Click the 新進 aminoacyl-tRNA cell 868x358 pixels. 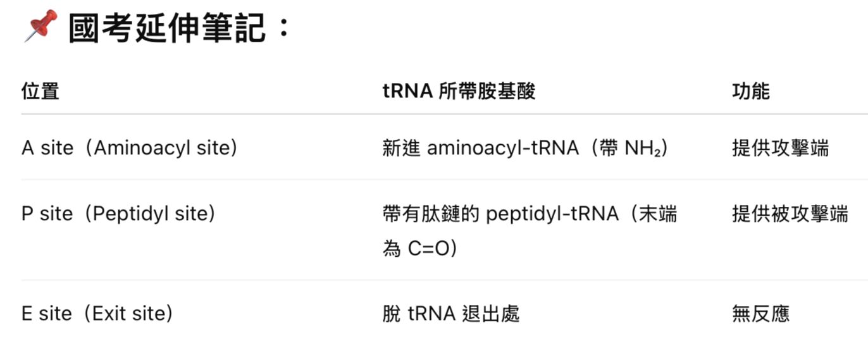point(480,148)
